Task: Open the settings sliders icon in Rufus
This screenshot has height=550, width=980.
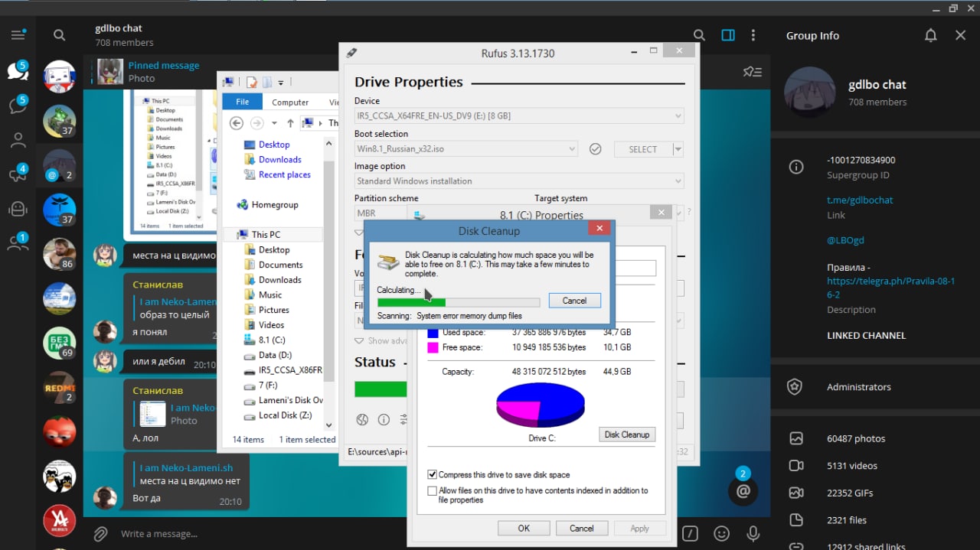Action: [x=403, y=419]
